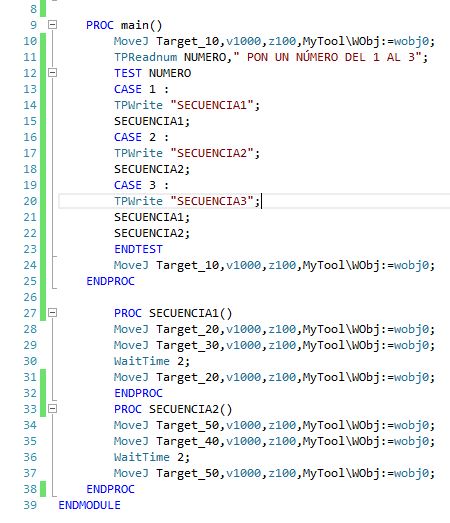The width and height of the screenshot is (450, 523).
Task: Click ENDPROC on line 38
Action: point(110,489)
